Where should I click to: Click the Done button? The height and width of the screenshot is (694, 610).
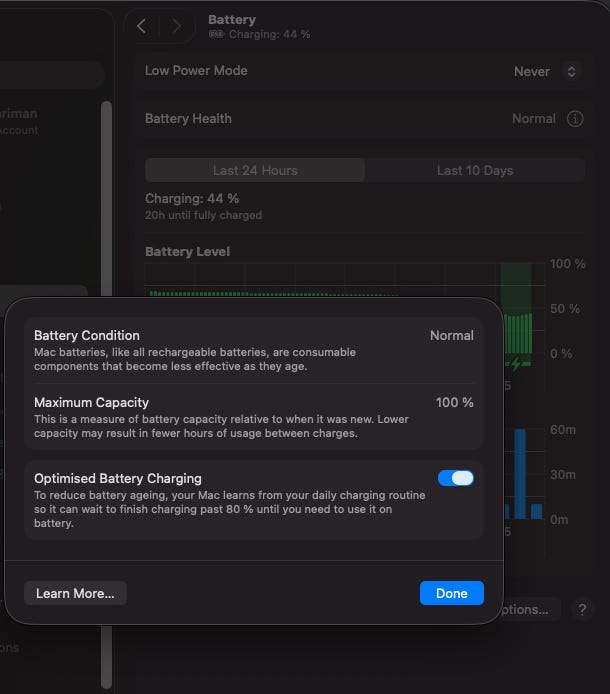point(452,593)
